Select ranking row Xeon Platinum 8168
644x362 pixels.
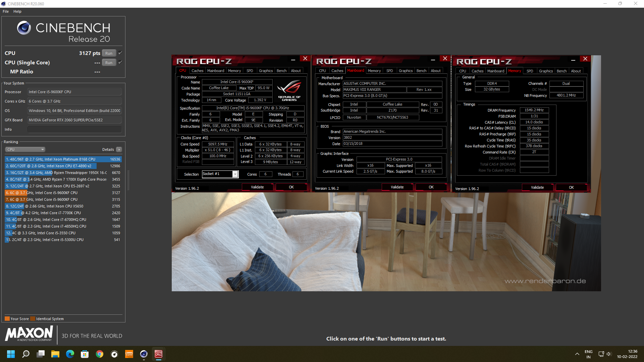63,159
